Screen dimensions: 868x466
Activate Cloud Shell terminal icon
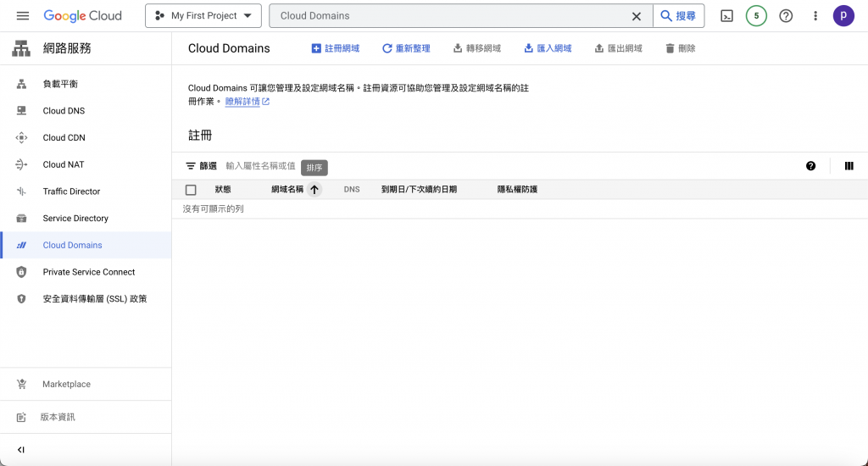pyautogui.click(x=726, y=16)
